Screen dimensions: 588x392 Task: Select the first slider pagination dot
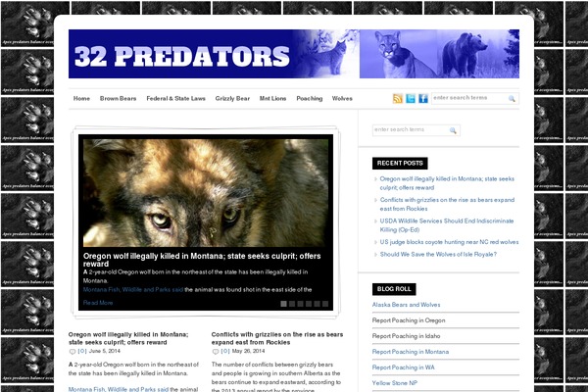(x=284, y=304)
